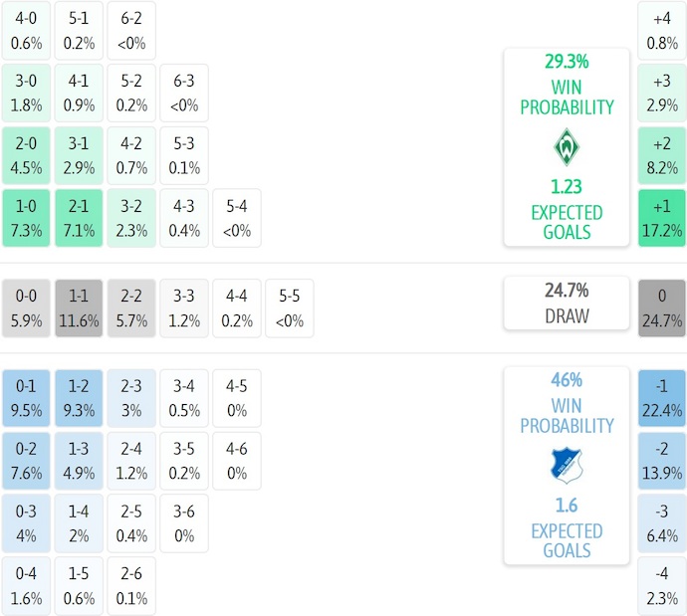Select the 1-0 scoreline tile
This screenshot has width=687, height=616.
[26, 218]
